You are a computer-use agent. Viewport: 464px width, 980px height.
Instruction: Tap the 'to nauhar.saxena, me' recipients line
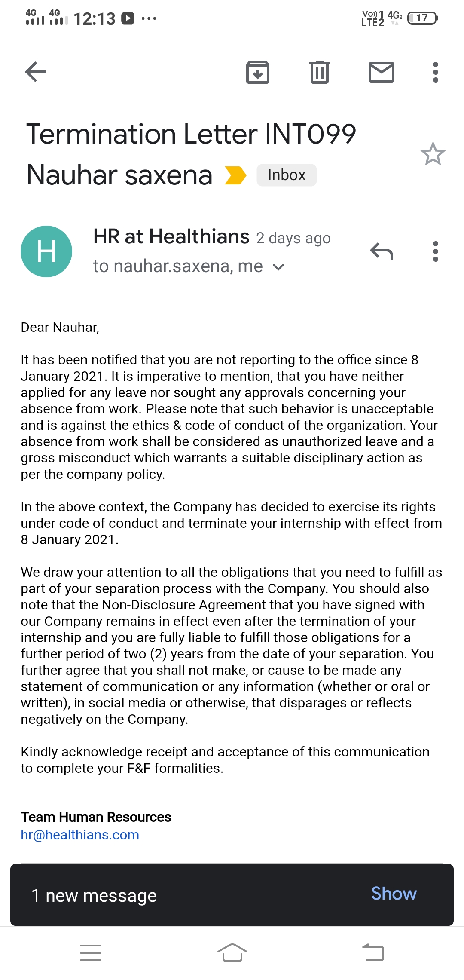[x=177, y=266]
